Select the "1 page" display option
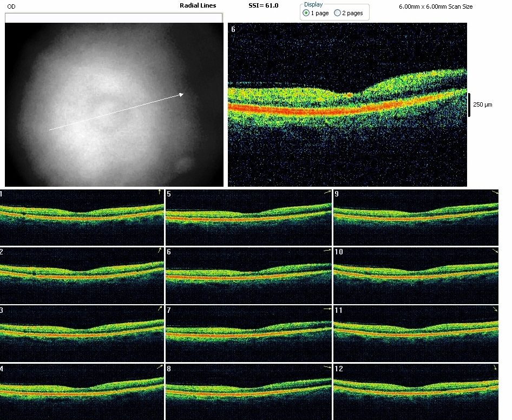The image size is (512, 420). point(307,13)
